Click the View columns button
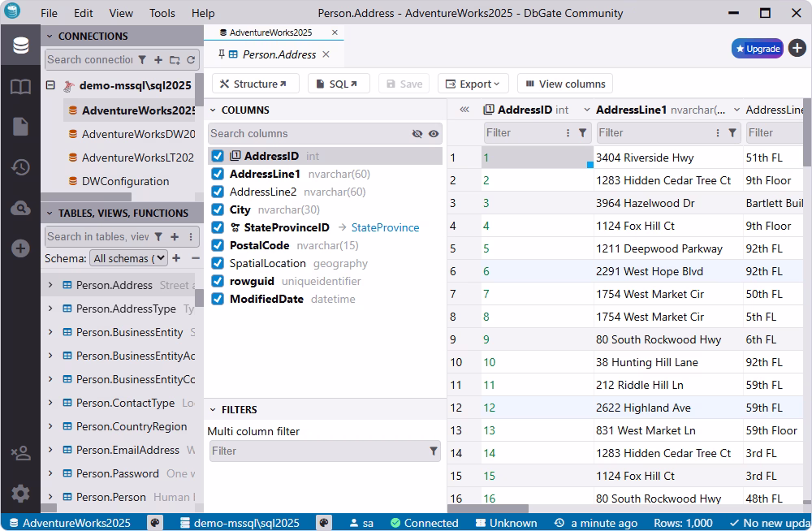The image size is (812, 531). pos(565,84)
